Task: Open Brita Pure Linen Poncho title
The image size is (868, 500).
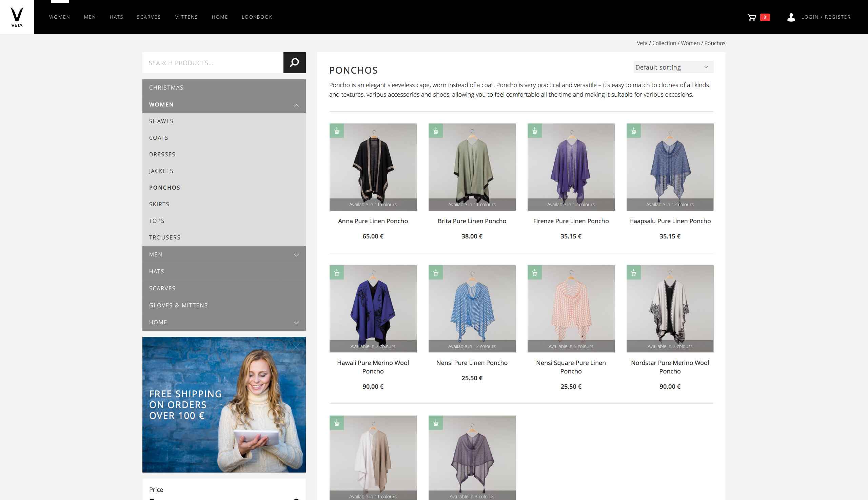Action: (x=472, y=221)
